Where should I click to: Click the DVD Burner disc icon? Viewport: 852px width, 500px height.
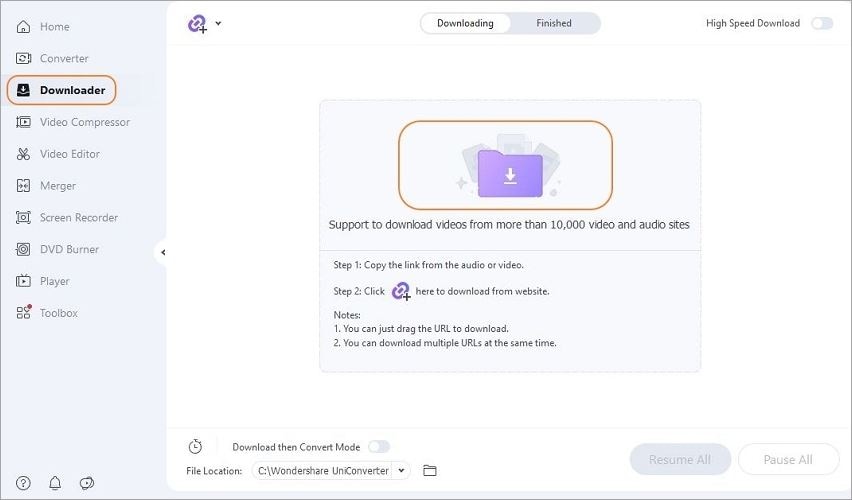tap(23, 249)
